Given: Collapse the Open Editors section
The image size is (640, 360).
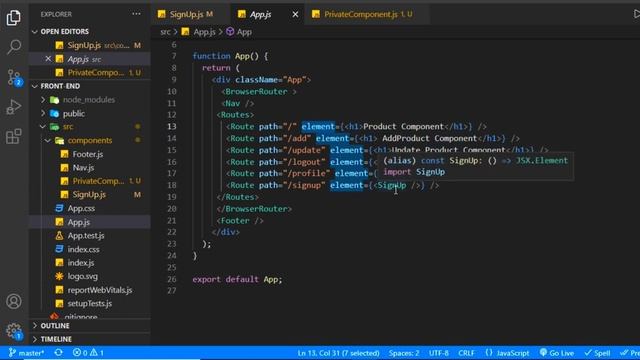Looking at the screenshot, I should 64,31.
